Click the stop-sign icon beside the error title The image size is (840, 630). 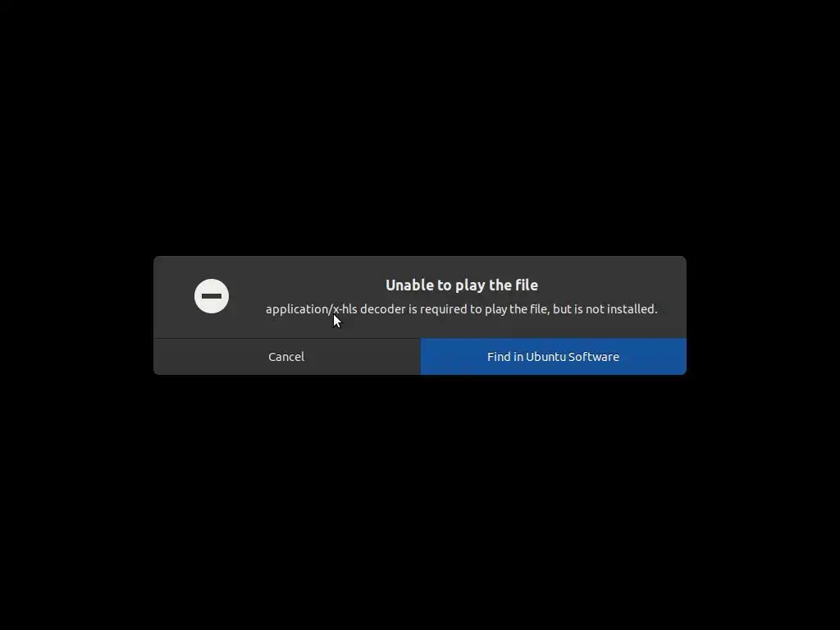click(x=212, y=296)
